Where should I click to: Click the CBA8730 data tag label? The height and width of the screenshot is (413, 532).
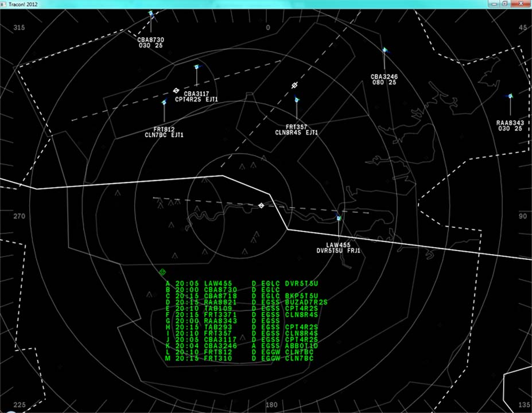coord(150,42)
